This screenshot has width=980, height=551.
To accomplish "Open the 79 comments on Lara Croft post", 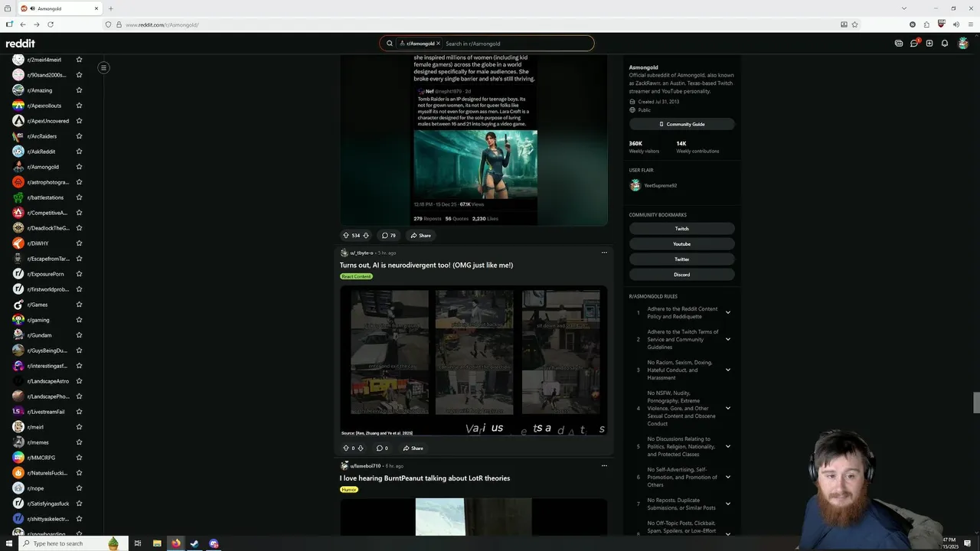I will [389, 236].
